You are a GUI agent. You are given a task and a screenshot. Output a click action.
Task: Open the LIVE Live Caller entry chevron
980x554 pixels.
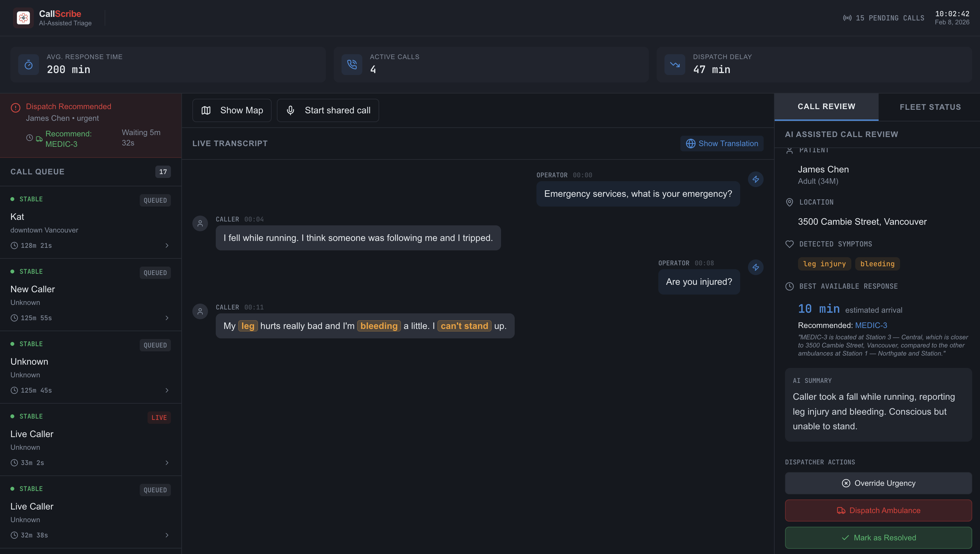(x=167, y=463)
